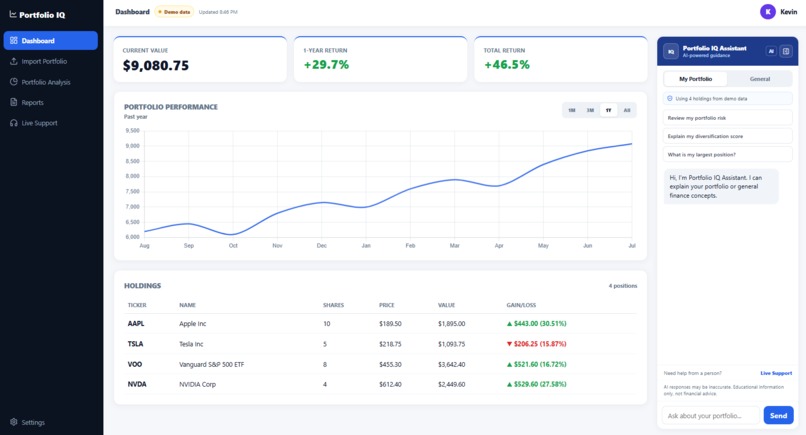Click the Total Return value +46.5%
Viewport: 806px width, 435px height.
[507, 65]
